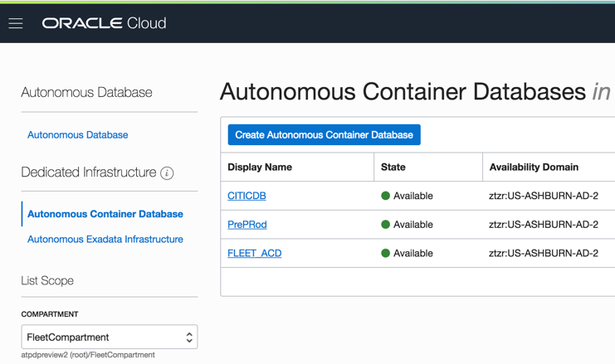
Task: Select Autonomous Container Database in sidebar
Action: click(105, 214)
